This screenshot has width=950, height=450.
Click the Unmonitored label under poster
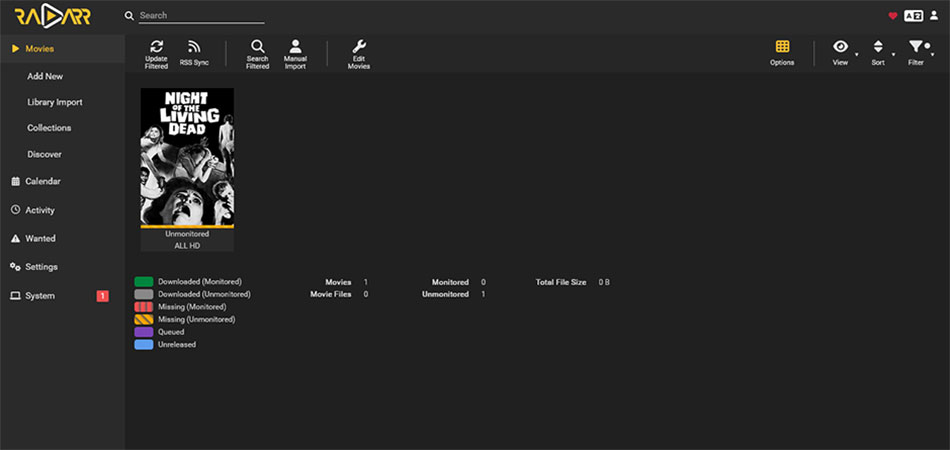pos(187,234)
